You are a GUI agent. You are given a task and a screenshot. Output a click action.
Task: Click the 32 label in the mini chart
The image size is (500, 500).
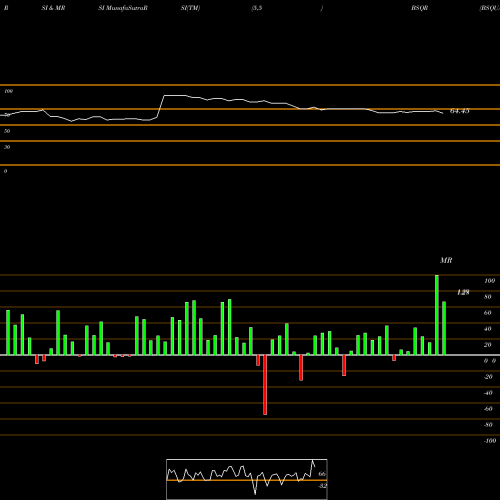click(x=322, y=486)
